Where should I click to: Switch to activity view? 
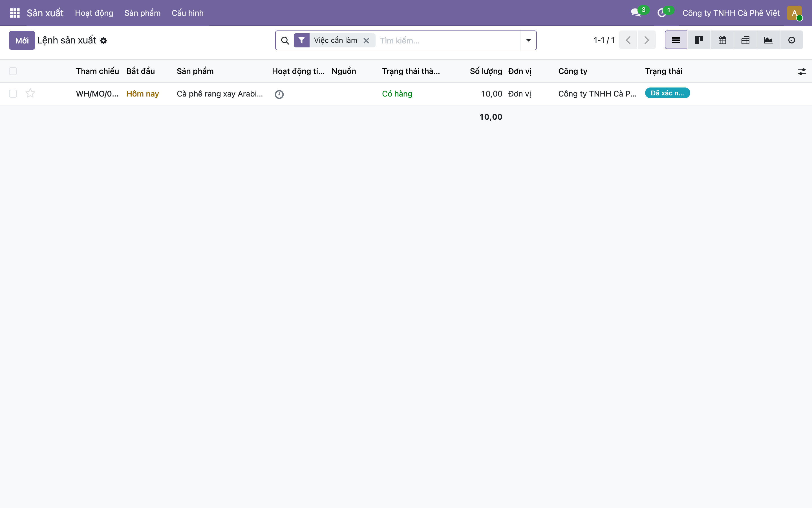pos(791,40)
